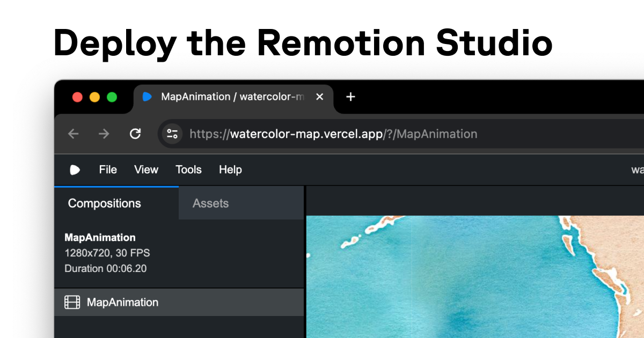Viewport: 644px width, 338px height.
Task: Open the File menu
Action: 108,170
